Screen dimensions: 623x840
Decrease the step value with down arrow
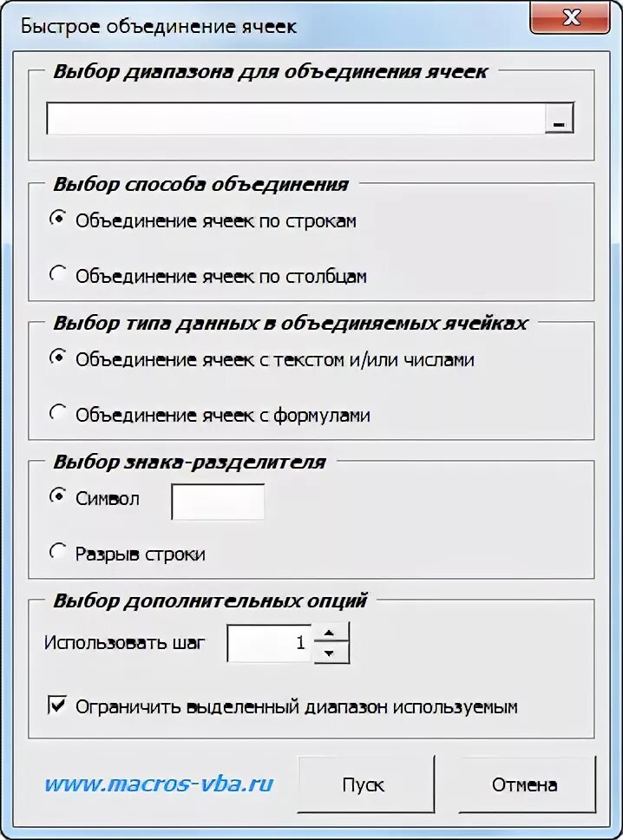pos(331,653)
